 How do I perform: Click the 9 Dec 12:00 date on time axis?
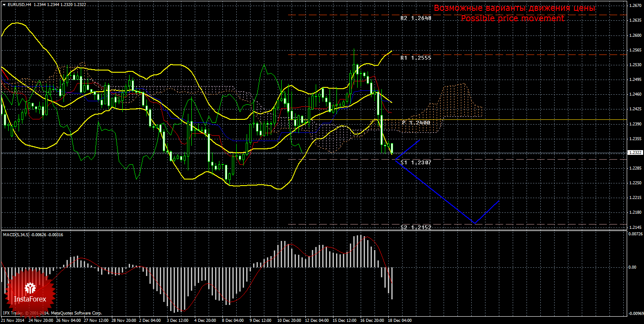click(261, 321)
